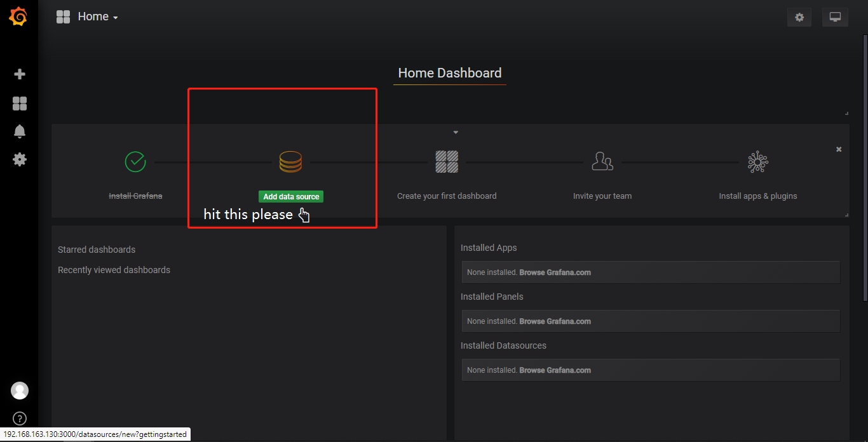Click the Installed Datasources heading

(503, 345)
